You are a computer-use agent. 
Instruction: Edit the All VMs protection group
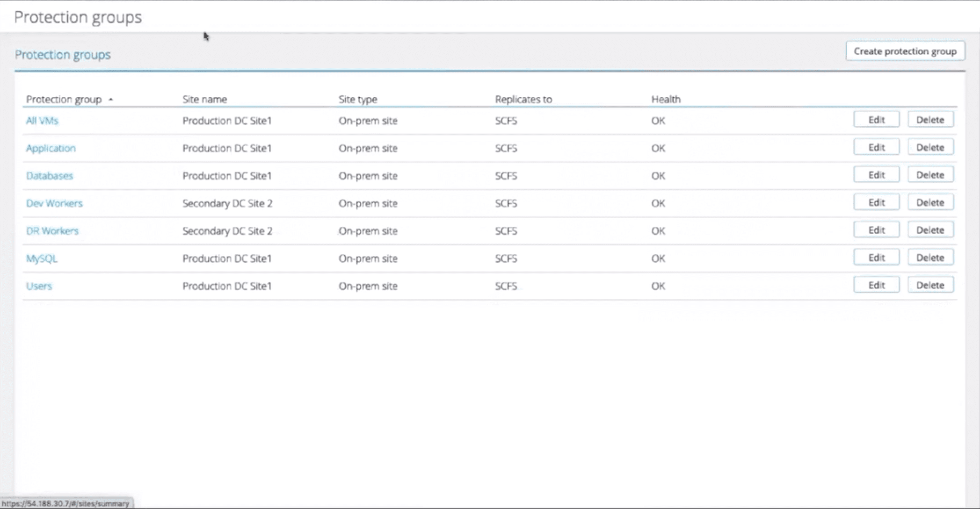point(876,120)
